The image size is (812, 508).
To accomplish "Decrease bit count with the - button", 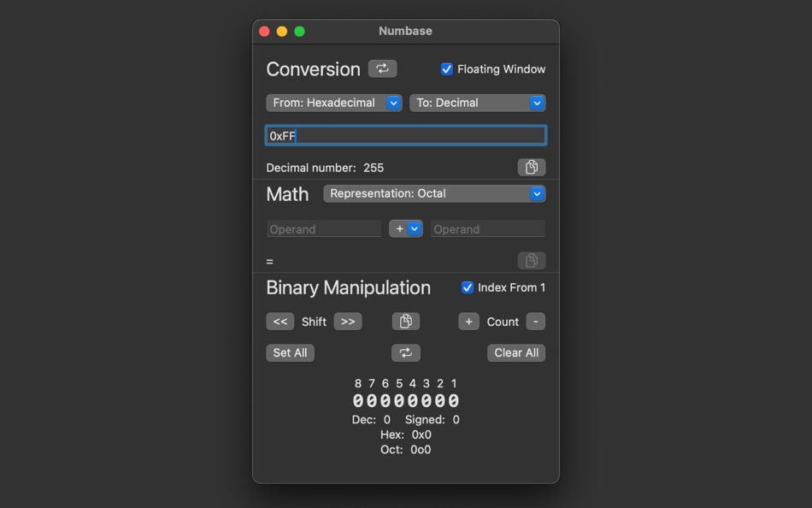I will pos(535,322).
